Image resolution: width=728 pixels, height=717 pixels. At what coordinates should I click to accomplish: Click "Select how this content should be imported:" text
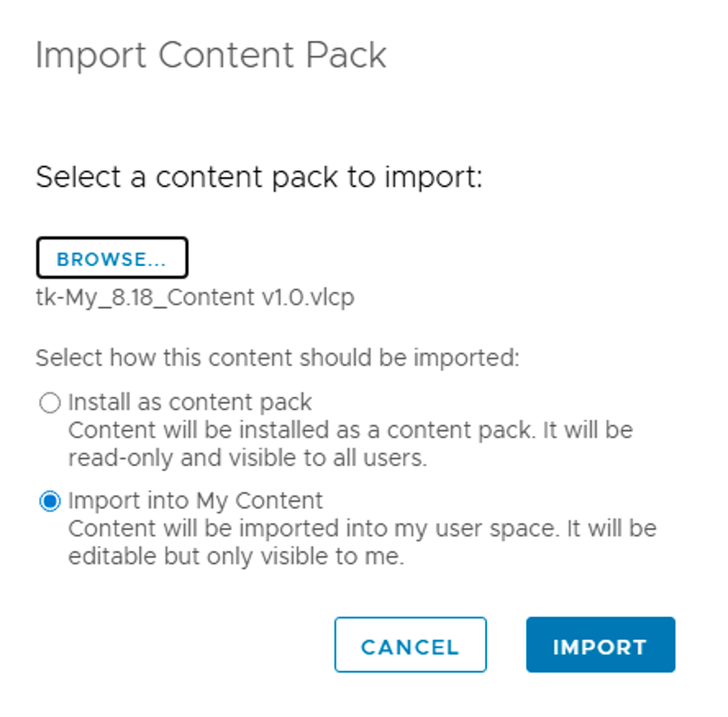click(277, 358)
